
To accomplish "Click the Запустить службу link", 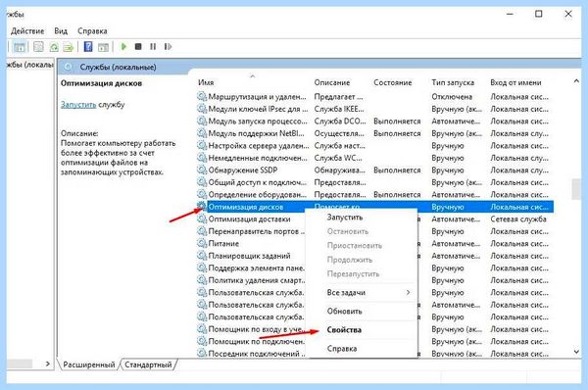I will 78,105.
